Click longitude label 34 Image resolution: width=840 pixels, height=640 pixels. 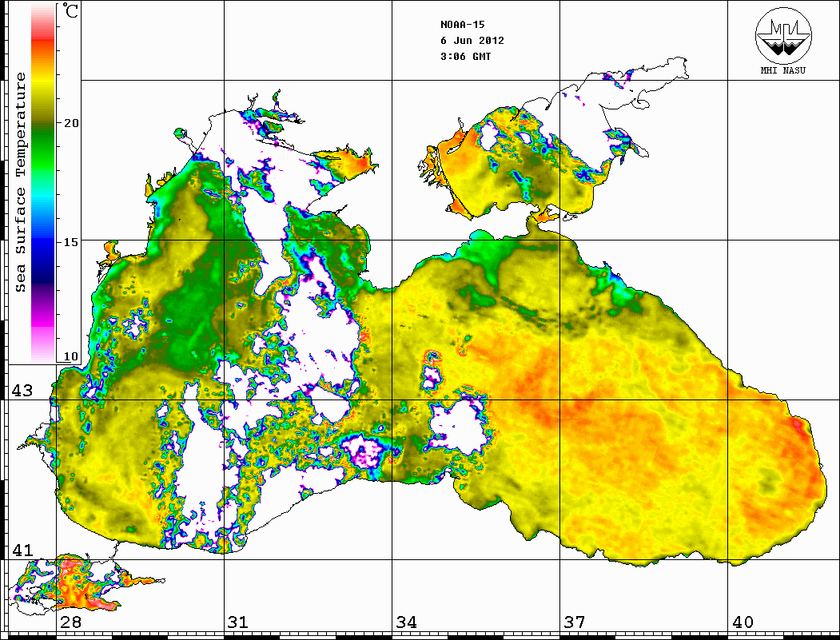tap(406, 622)
